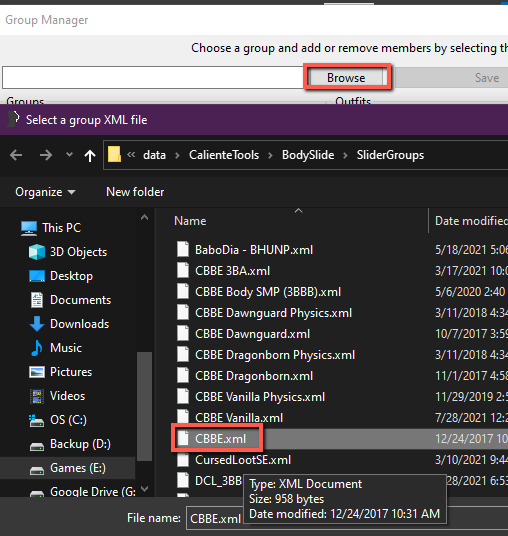Open dropdown arrow after CalienteTools breadcrumb
This screenshot has width=508, height=536.
point(270,156)
